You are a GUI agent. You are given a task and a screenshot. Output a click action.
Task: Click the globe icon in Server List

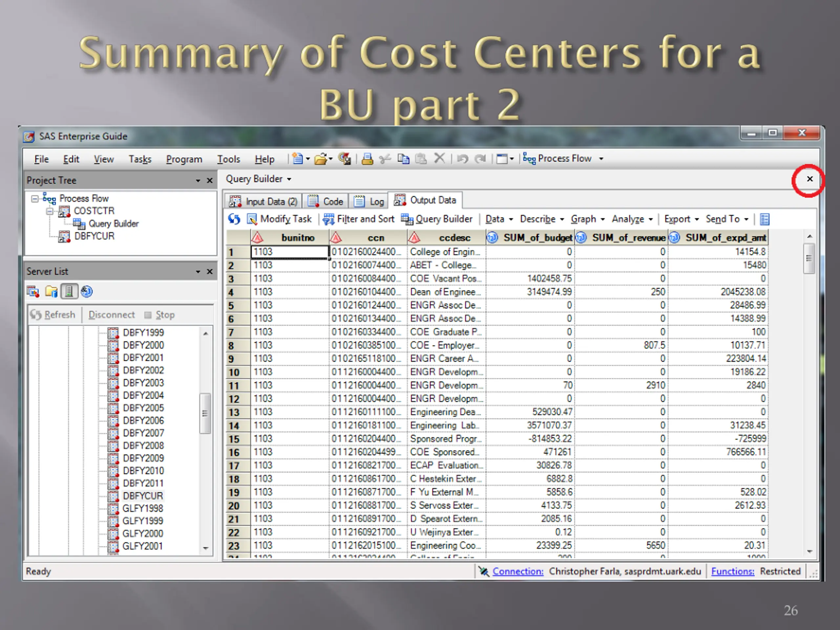point(87,292)
